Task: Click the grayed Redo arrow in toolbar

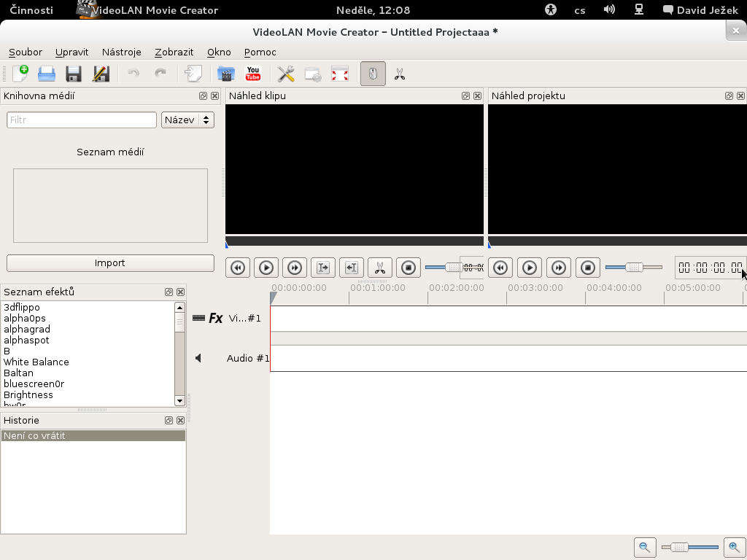Action: pos(160,74)
